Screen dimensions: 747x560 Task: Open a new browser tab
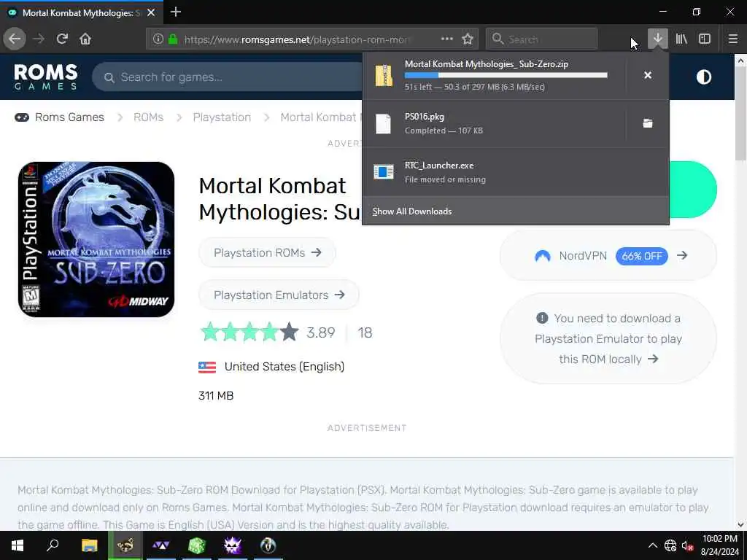point(176,12)
